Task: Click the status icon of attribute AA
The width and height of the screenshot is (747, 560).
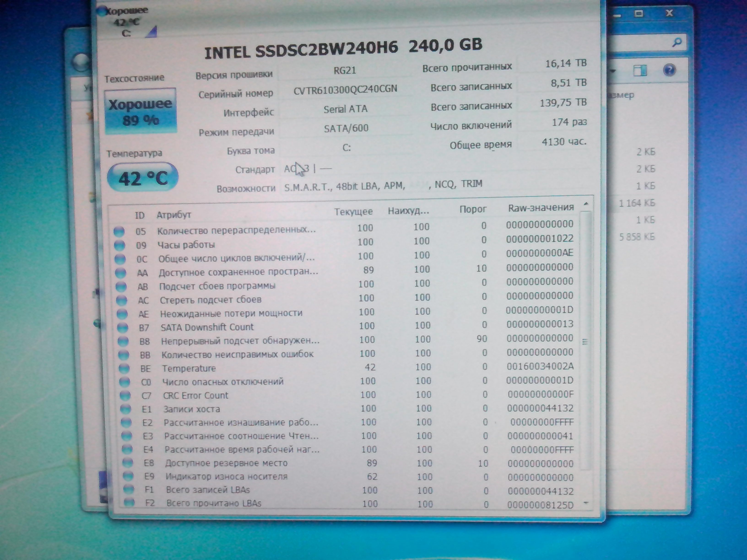Action: [121, 273]
